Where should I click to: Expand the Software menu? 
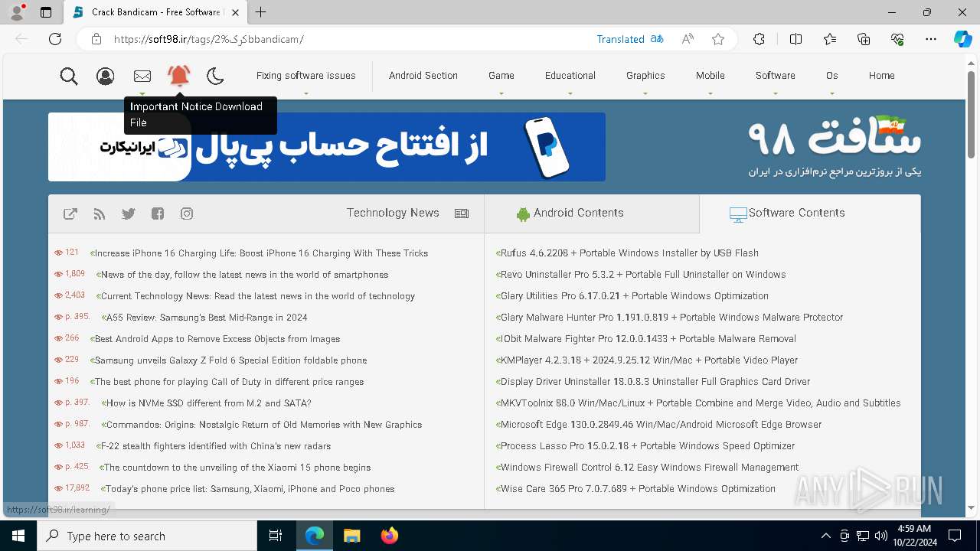coord(776,76)
